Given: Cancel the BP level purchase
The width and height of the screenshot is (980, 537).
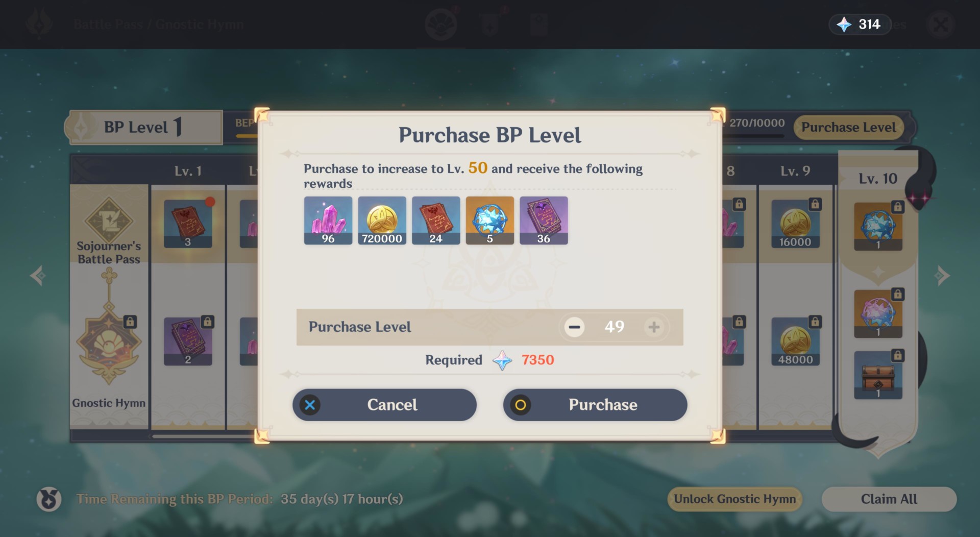Looking at the screenshot, I should (x=384, y=405).
